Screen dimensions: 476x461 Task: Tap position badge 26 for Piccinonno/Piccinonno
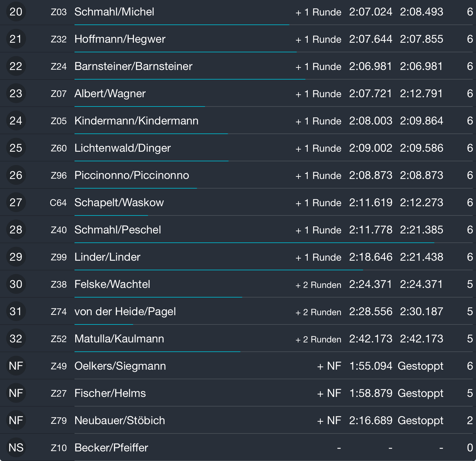coord(16,175)
